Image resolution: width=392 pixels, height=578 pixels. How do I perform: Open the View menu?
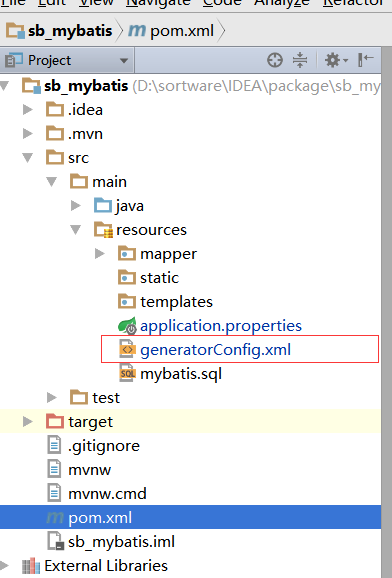(97, 3)
